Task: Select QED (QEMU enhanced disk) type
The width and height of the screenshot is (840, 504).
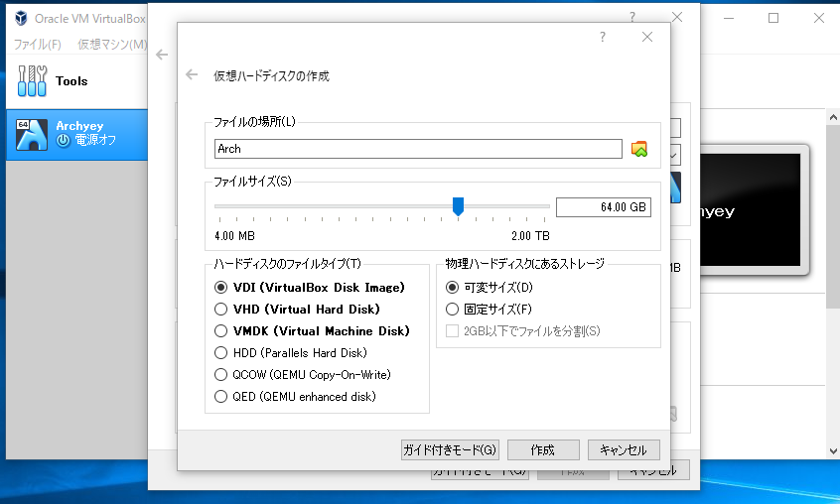Action: coord(220,397)
